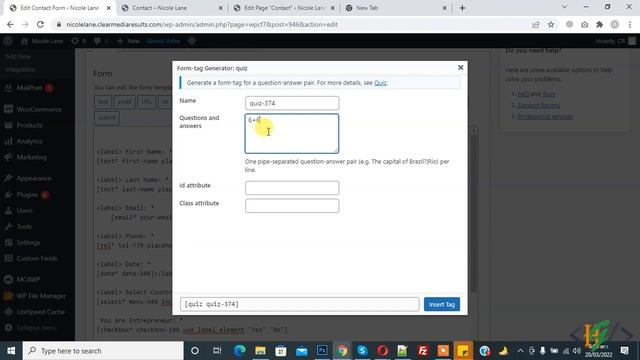Open the Chrome extensions puzzle icon
640x360 pixels.
600,24
